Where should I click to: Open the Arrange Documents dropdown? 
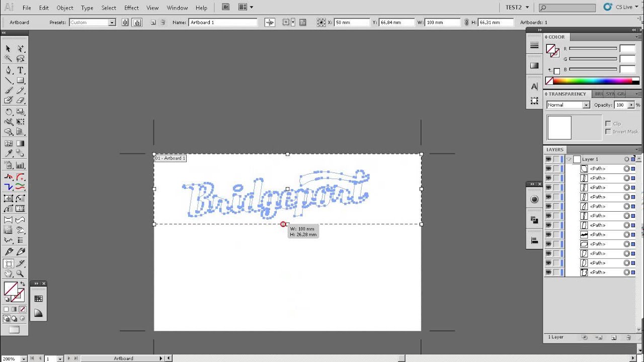246,7
